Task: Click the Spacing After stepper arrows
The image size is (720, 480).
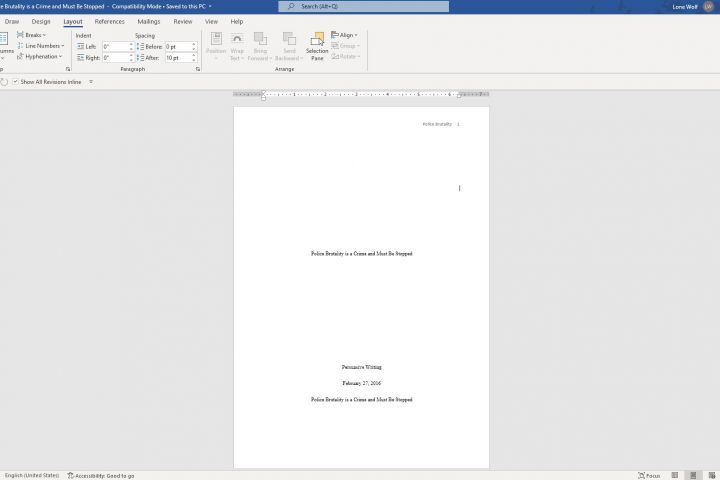Action: pos(194,57)
